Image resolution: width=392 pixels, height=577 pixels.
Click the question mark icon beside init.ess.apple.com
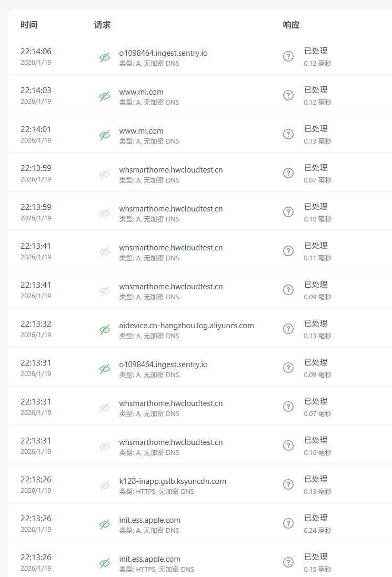tap(288, 523)
